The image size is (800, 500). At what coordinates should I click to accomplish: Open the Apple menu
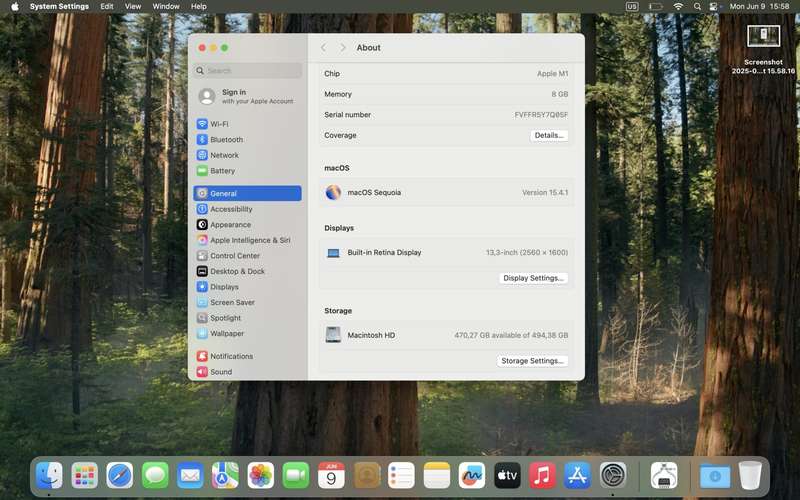[15, 7]
